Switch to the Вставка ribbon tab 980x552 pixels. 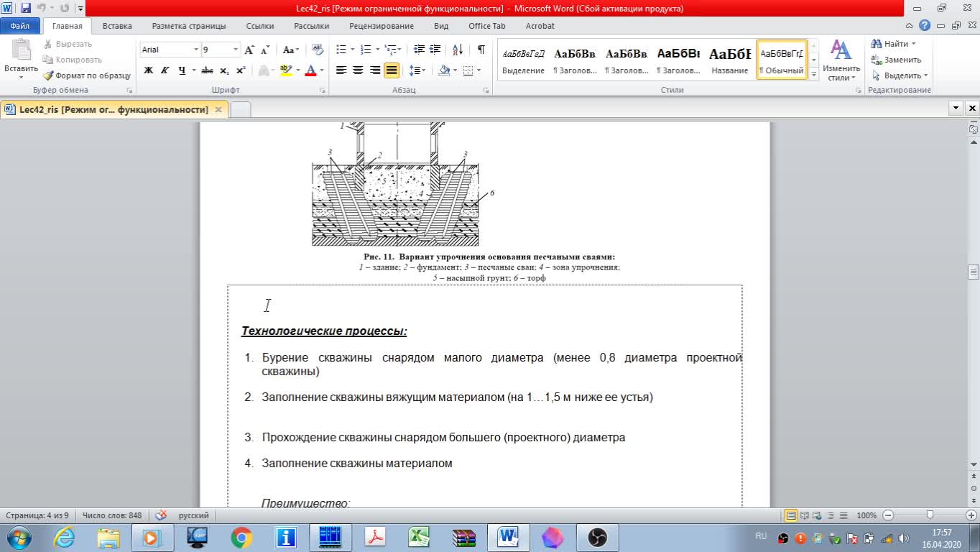pyautogui.click(x=117, y=26)
